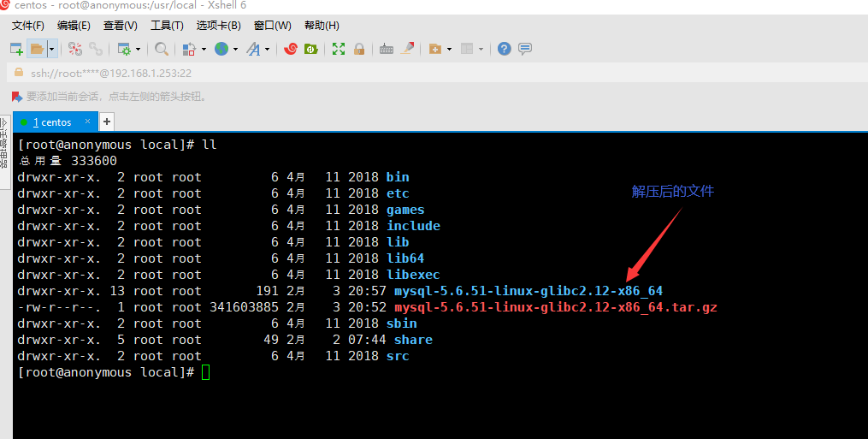Click the ssh address bar field

[x=437, y=74]
